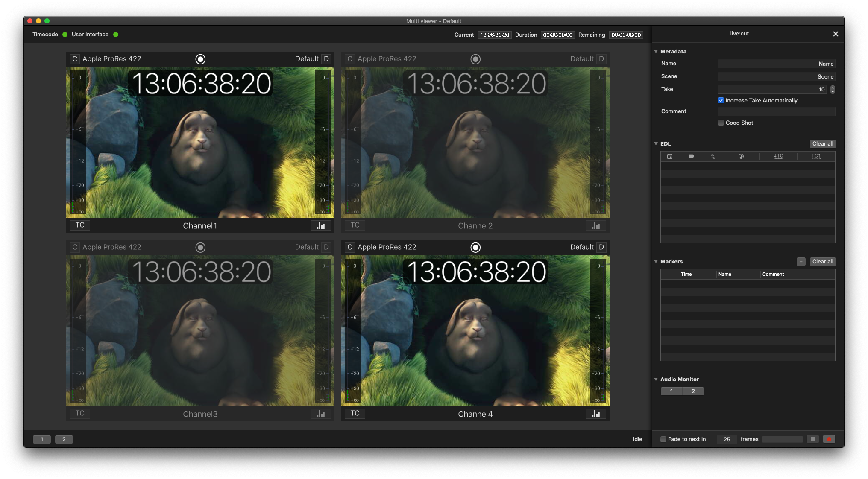Click the D destination button on Channel3
Screen dimensions: 868x479
[x=326, y=247]
